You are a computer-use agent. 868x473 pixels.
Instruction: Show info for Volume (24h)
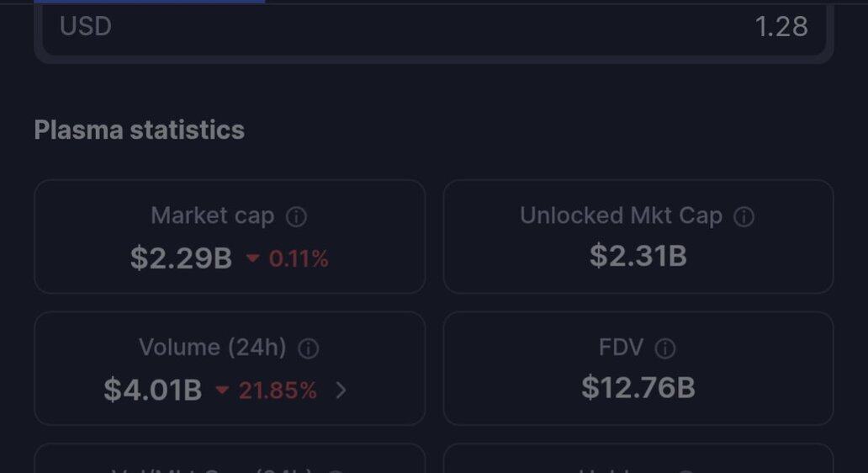(309, 348)
